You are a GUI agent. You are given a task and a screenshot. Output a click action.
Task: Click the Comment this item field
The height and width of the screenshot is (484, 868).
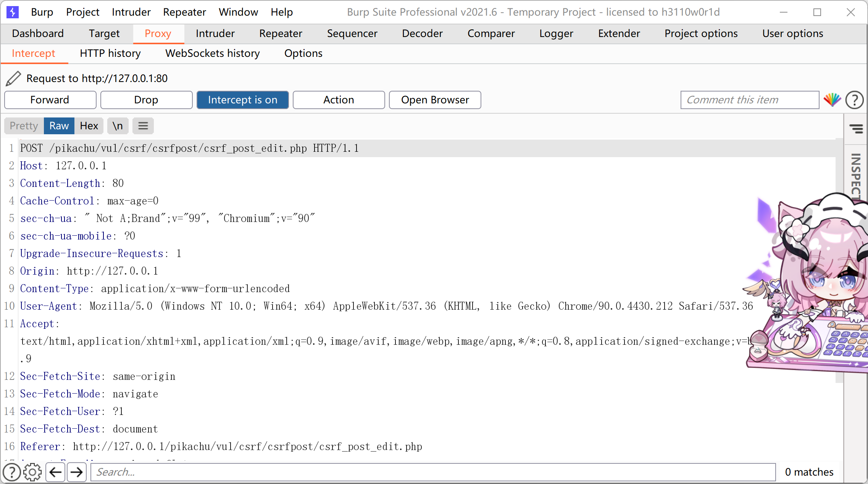[750, 100]
